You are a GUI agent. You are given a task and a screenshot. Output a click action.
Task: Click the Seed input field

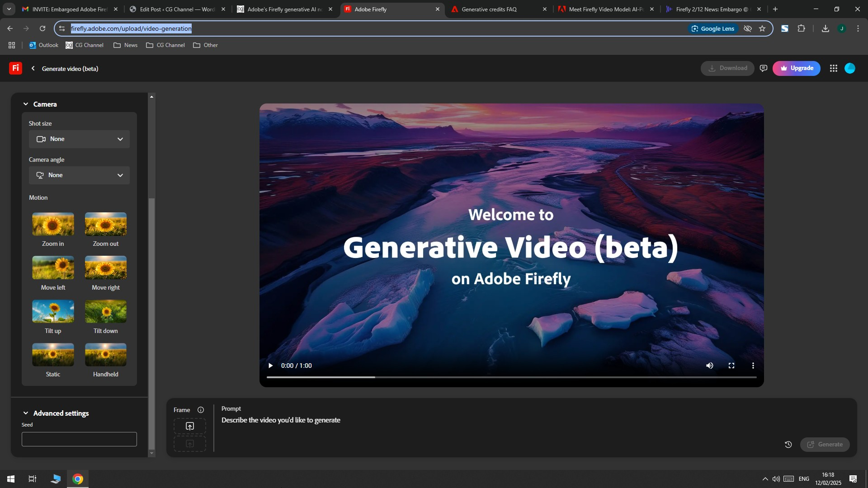[x=79, y=439]
